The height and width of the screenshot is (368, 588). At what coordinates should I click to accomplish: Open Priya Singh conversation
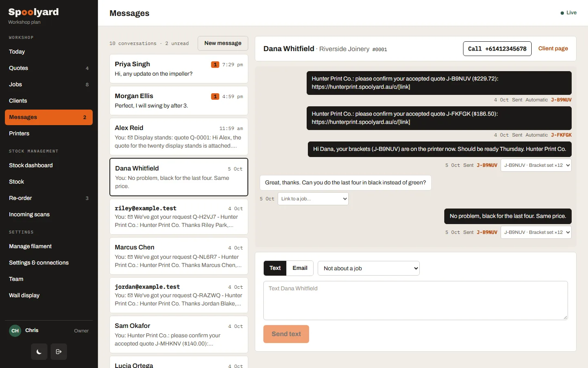coord(179,69)
